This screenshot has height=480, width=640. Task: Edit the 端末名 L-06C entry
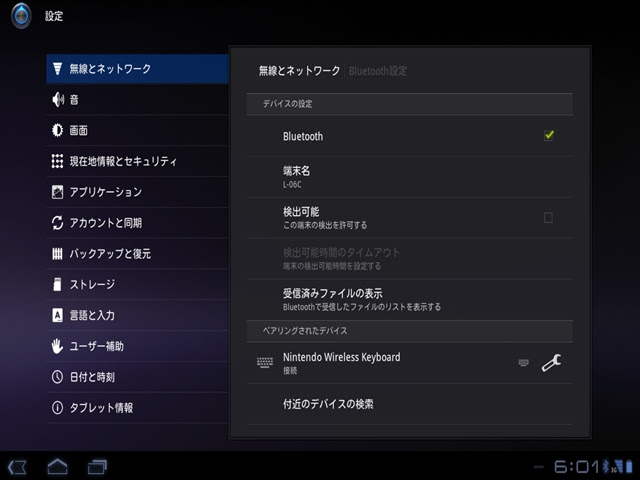click(410, 177)
